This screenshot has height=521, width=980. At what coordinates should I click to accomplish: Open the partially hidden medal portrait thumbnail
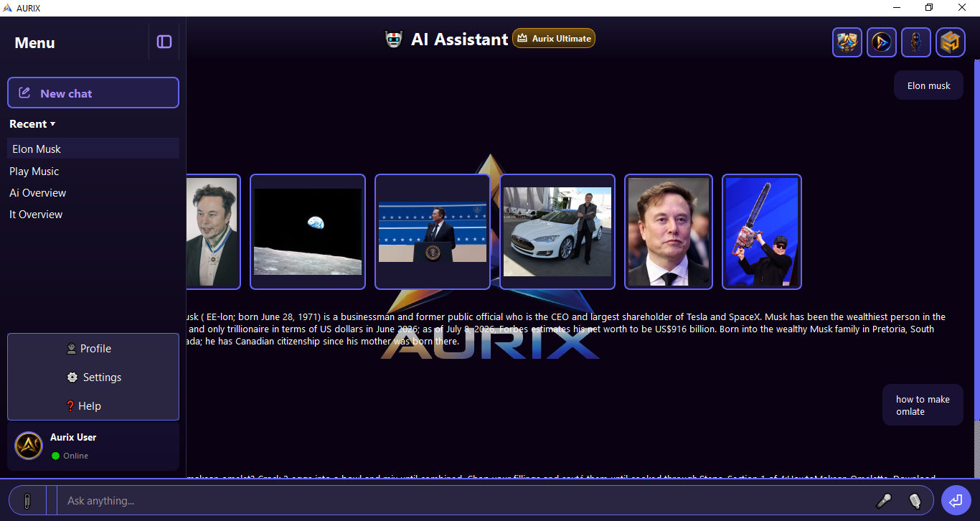click(213, 232)
